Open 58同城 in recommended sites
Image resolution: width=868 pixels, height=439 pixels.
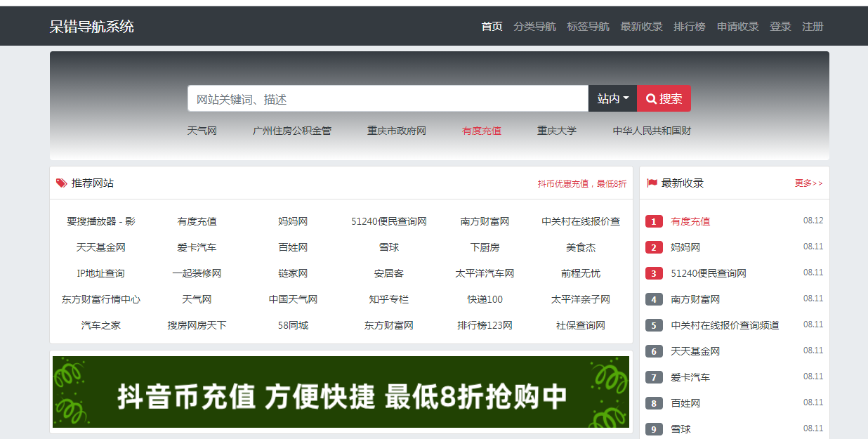(293, 326)
